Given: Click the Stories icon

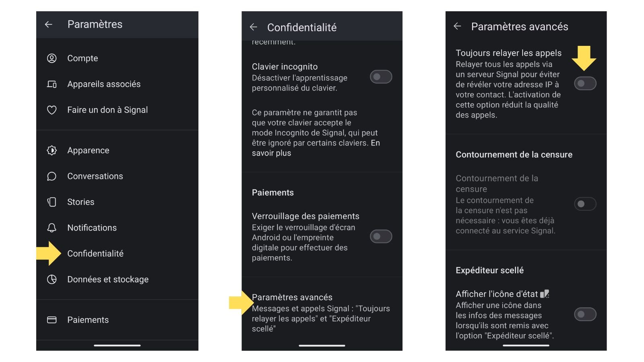Looking at the screenshot, I should click(52, 202).
